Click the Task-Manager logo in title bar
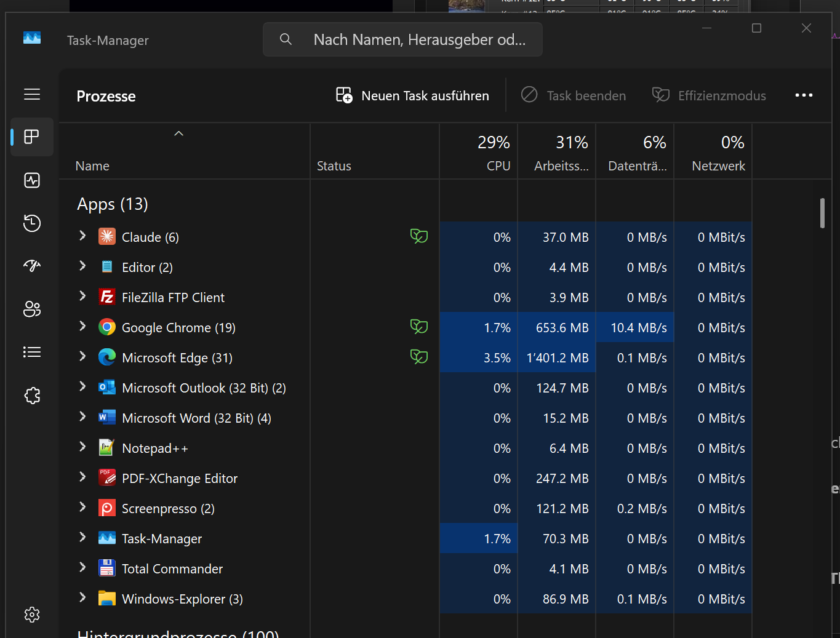The width and height of the screenshot is (840, 638). click(x=32, y=38)
